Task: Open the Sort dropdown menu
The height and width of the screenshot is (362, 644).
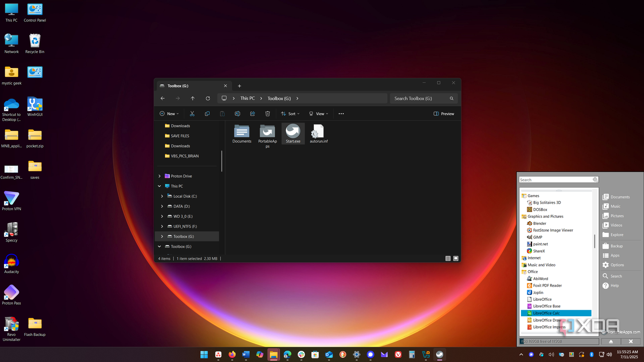Action: [x=290, y=114]
